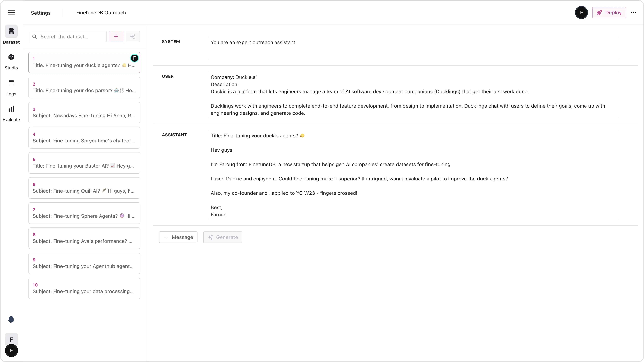Open entry 7 about Sphere Agents
Image resolution: width=644 pixels, height=362 pixels.
tap(84, 213)
